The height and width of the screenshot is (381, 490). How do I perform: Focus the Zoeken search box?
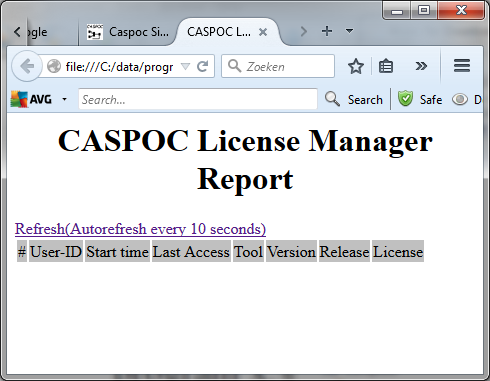point(278,66)
